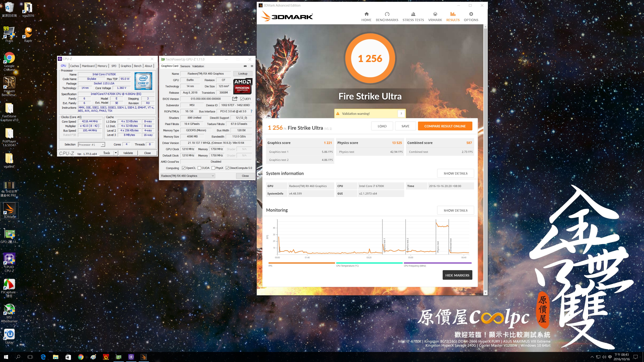The height and width of the screenshot is (362, 644).
Task: Open the RESULTS section in 3DMark
Action: (453, 17)
